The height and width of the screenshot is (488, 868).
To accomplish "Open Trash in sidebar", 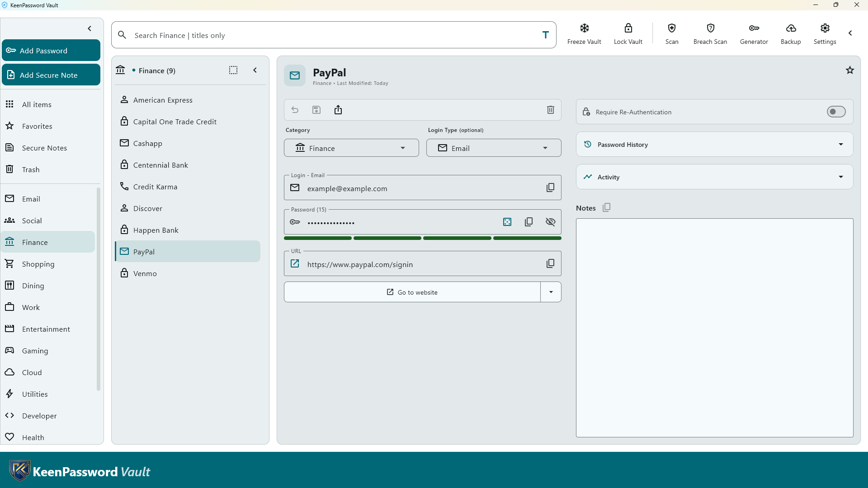I will click(x=48, y=169).
